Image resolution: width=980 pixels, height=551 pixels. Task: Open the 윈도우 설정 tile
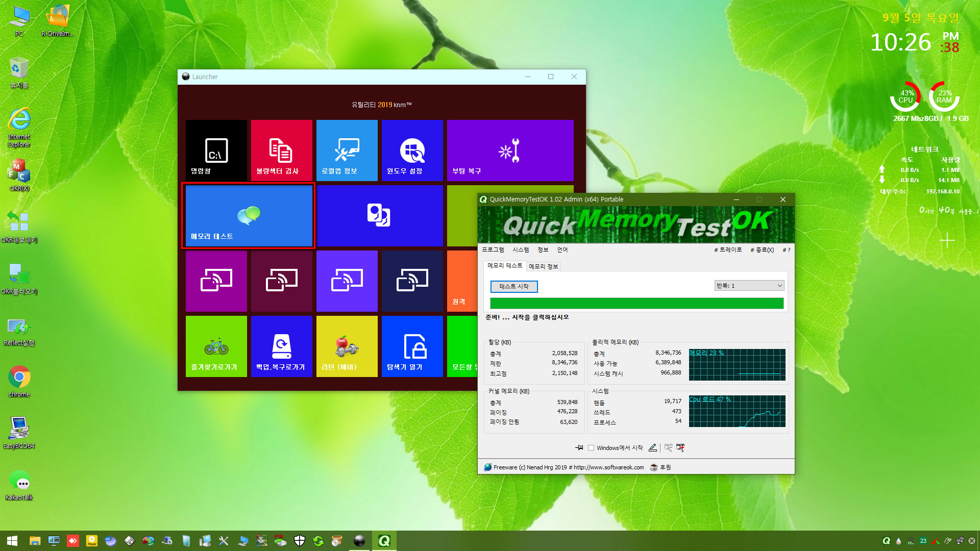[x=412, y=150]
